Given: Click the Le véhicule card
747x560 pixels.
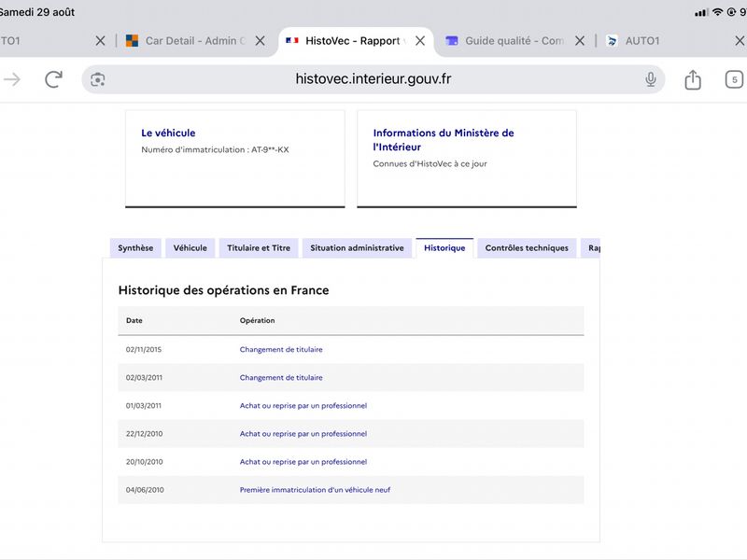Looking at the screenshot, I should [x=235, y=159].
